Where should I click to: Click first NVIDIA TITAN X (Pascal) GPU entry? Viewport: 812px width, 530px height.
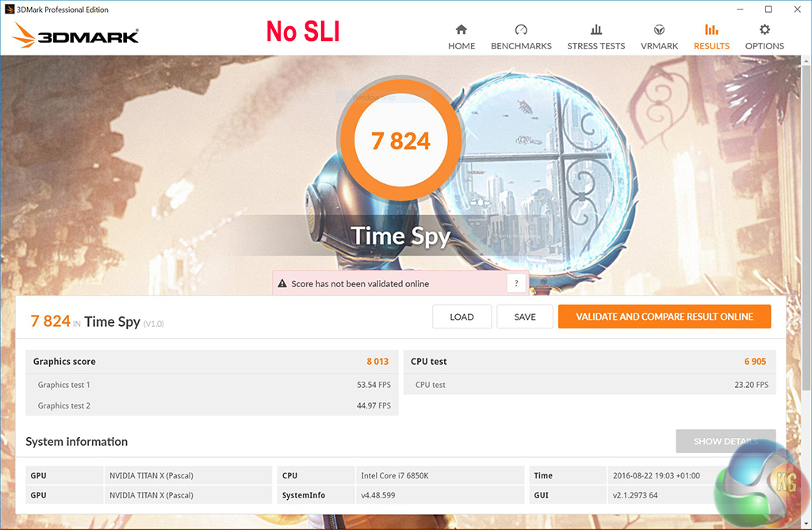click(x=151, y=475)
